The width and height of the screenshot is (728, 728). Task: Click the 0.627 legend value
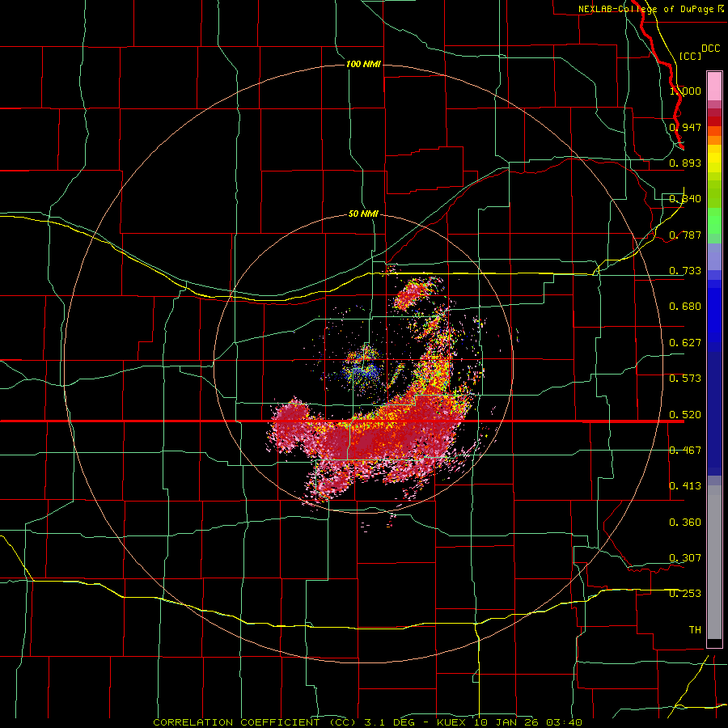[685, 342]
